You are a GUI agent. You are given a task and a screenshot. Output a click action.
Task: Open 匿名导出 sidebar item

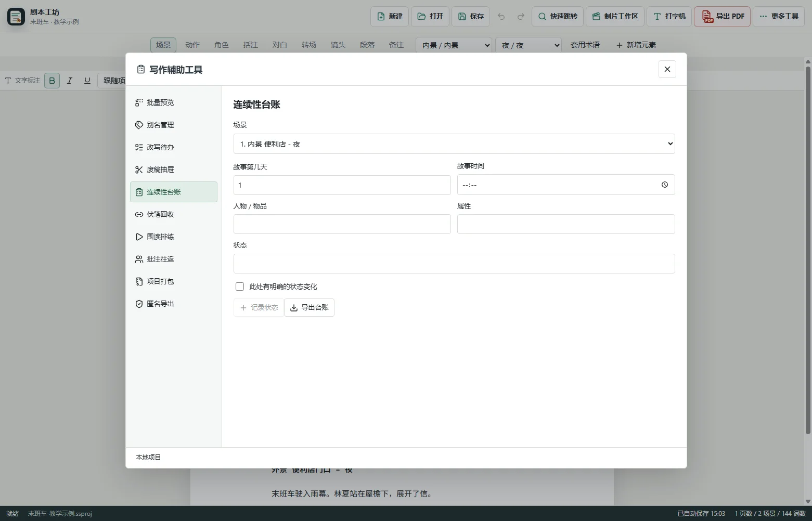click(173, 304)
